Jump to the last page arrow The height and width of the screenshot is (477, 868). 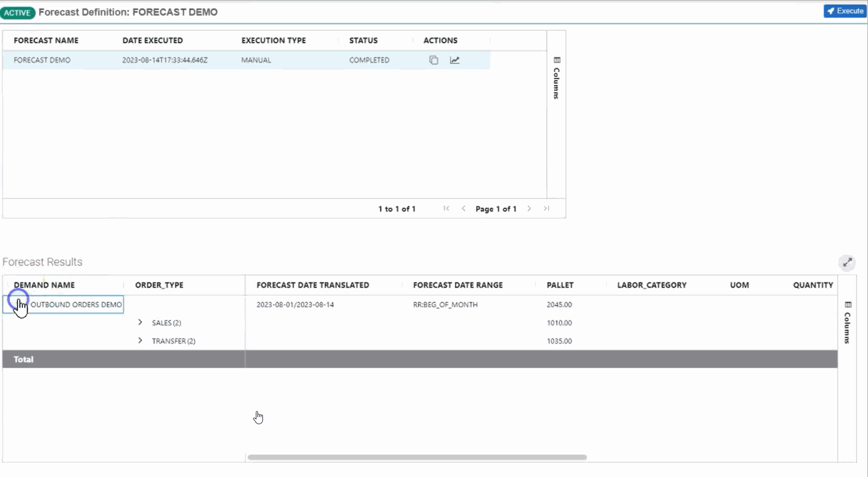(546, 209)
